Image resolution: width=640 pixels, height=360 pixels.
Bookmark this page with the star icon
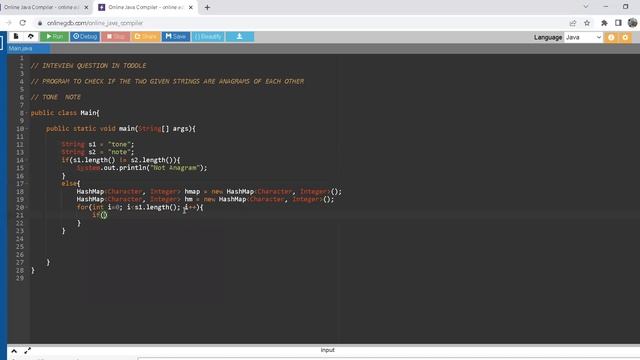click(x=587, y=23)
